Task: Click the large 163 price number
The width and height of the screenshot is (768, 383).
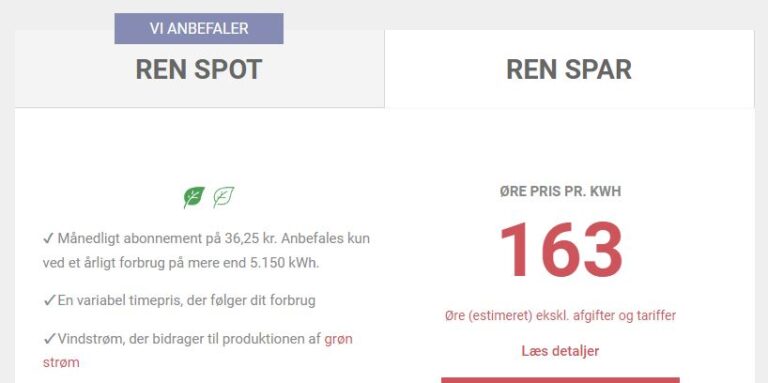Action: click(x=561, y=250)
